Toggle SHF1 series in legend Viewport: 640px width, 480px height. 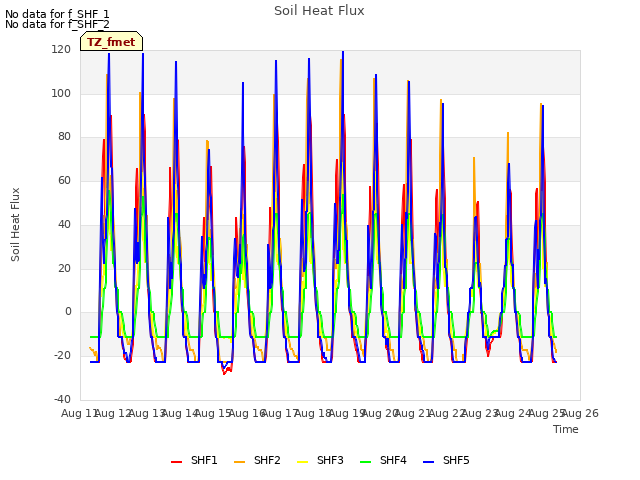pyautogui.click(x=194, y=460)
